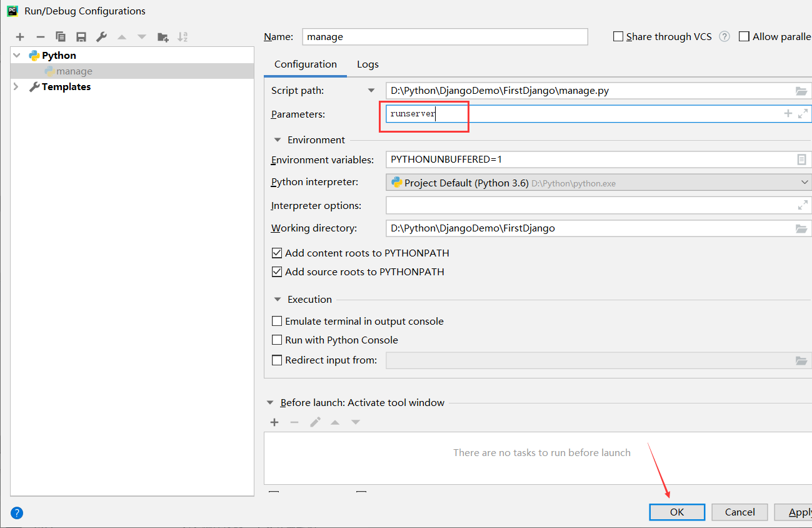Open help with the question mark button

(x=17, y=513)
